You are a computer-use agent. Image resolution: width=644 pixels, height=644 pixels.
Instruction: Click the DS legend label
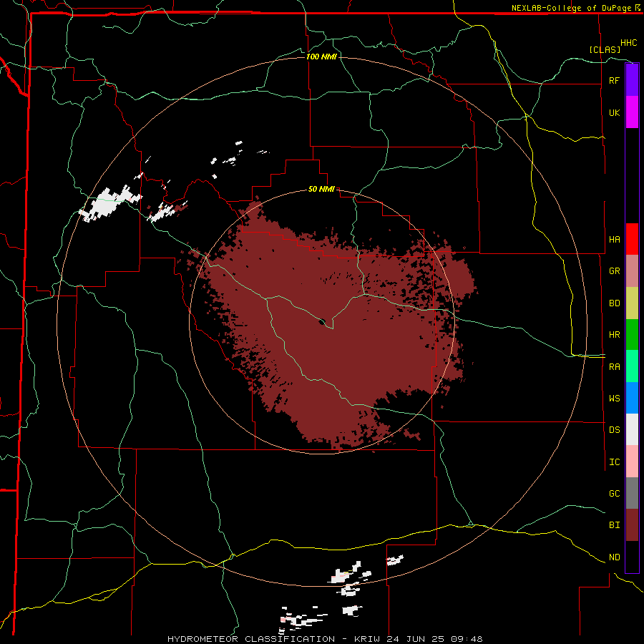tap(614, 430)
